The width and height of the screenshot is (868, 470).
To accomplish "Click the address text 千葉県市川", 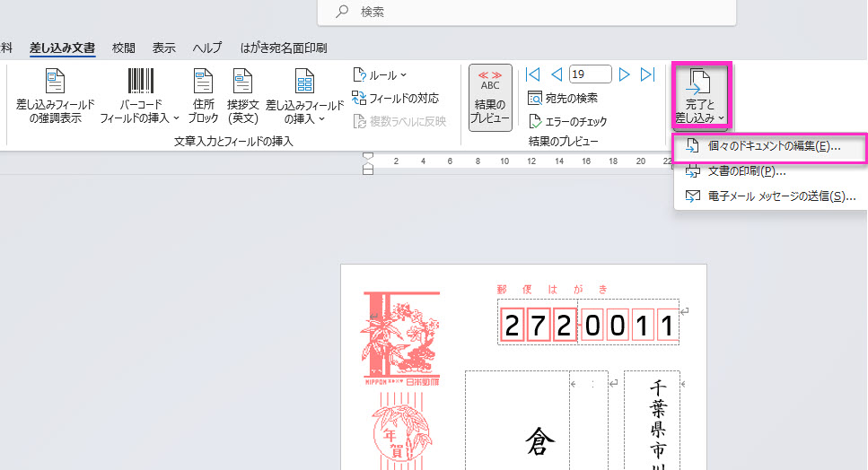I will coord(658,424).
